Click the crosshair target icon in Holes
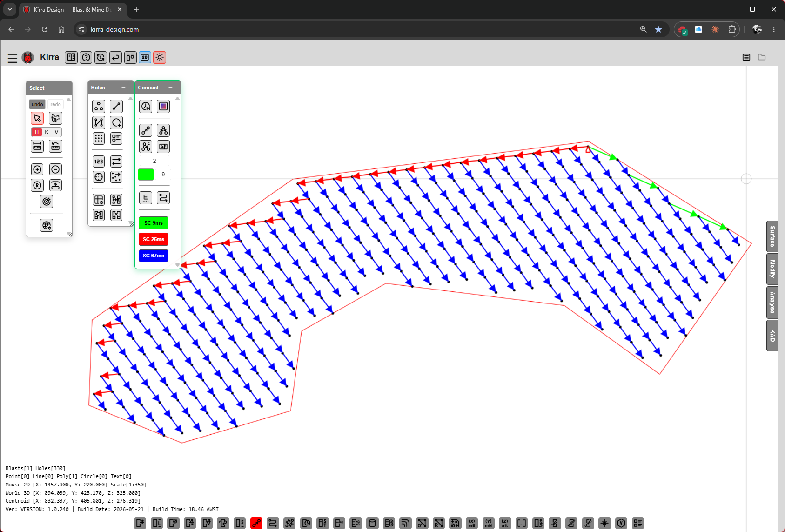This screenshot has height=532, width=785. pyautogui.click(x=99, y=177)
